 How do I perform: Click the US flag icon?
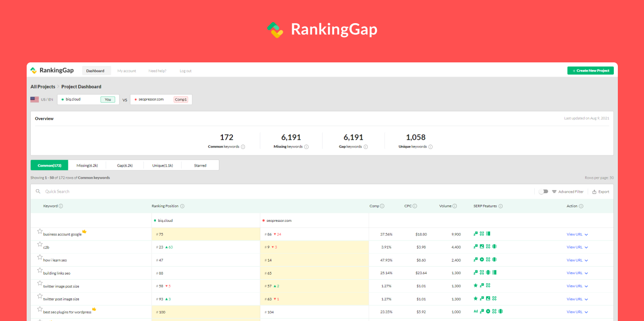[34, 100]
